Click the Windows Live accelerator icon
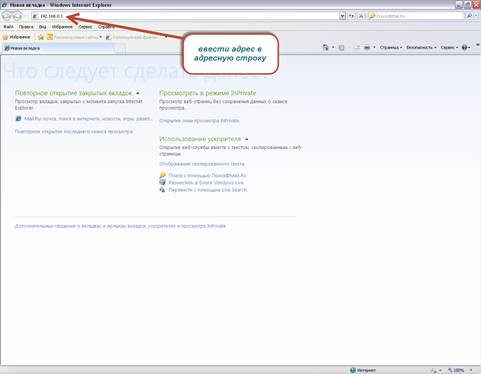 (x=162, y=182)
